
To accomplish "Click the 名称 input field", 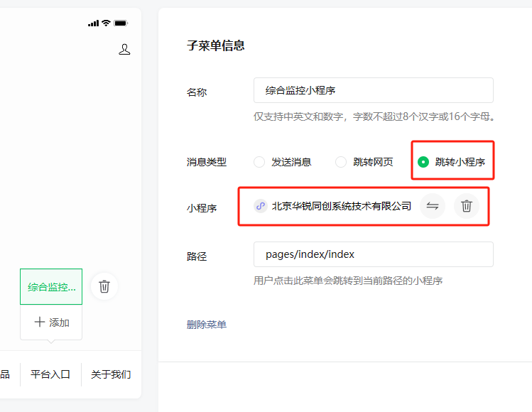I will tap(373, 90).
